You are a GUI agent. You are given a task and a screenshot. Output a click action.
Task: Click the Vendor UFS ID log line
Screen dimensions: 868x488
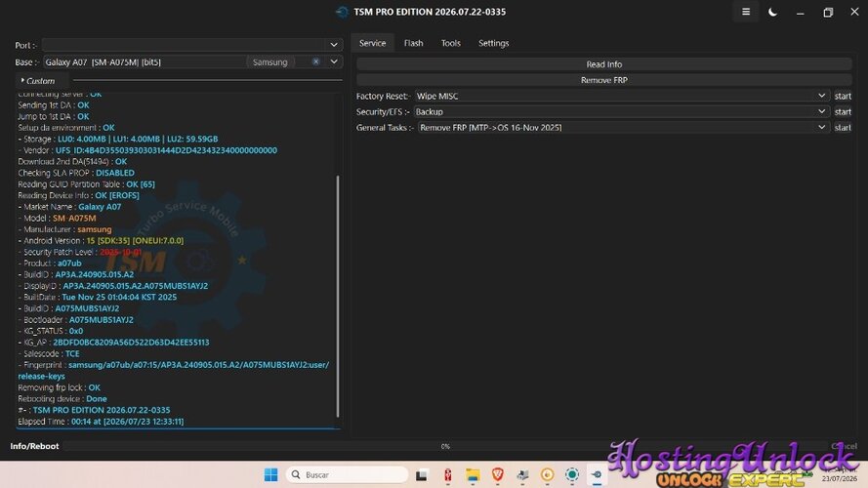click(147, 150)
